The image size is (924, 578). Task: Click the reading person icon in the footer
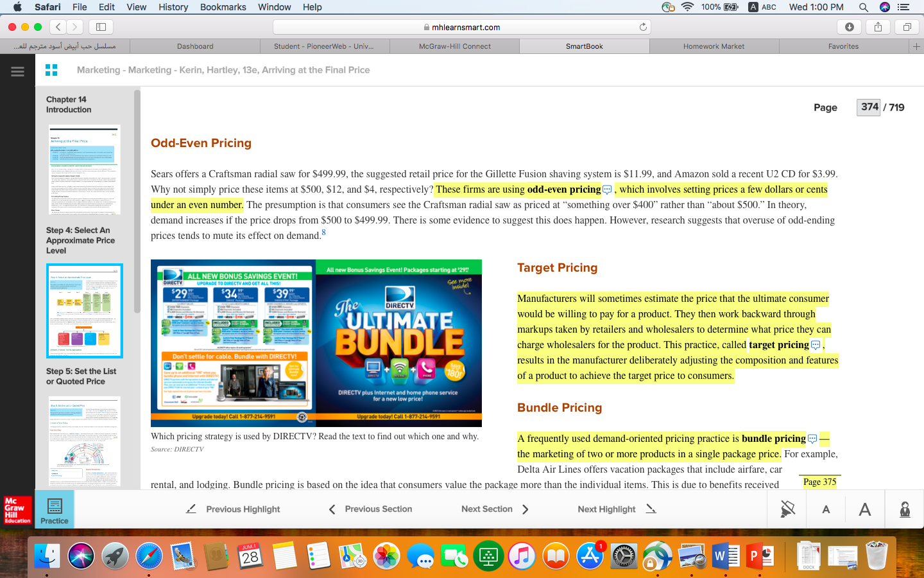905,509
